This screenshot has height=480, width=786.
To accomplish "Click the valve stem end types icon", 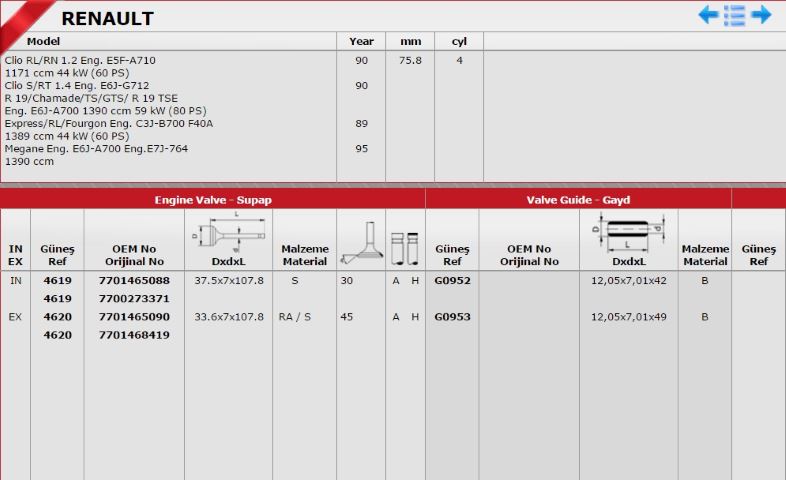I will (405, 248).
